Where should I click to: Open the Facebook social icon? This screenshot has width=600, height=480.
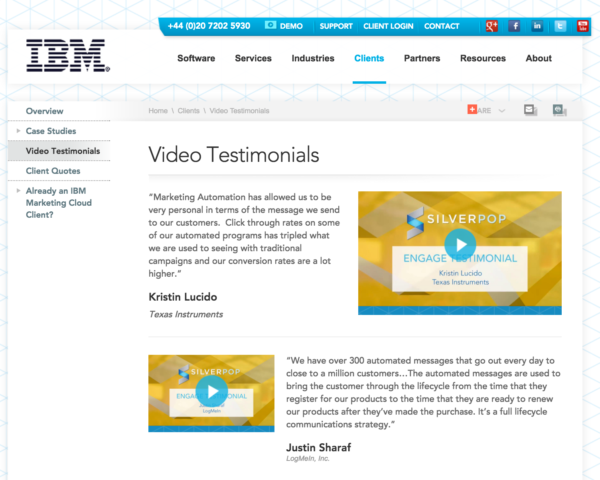[x=514, y=26]
